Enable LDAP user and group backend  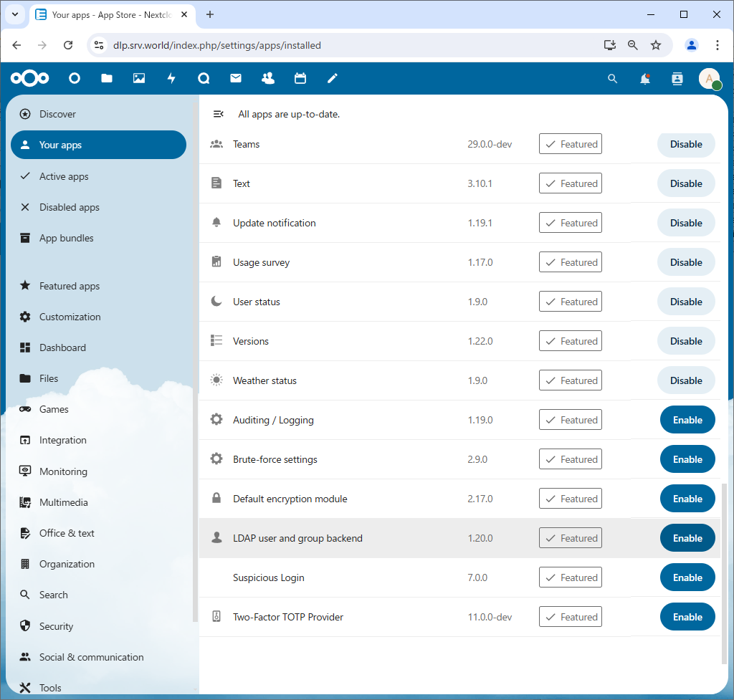point(687,538)
